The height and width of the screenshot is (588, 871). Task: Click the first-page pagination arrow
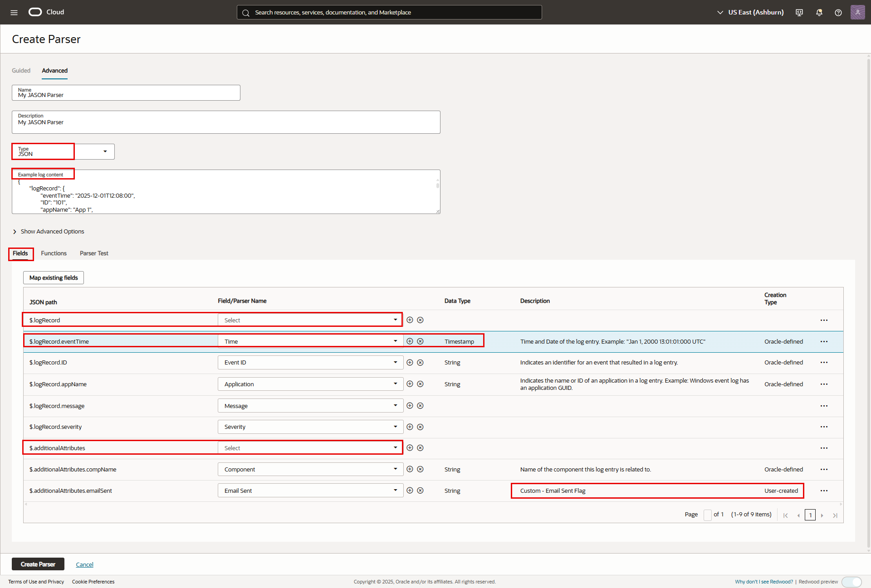(785, 515)
